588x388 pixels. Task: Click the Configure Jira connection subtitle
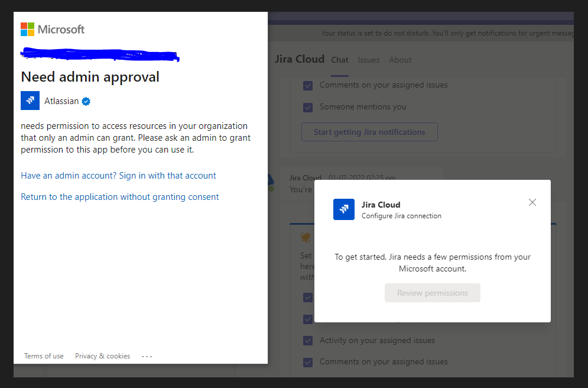tap(401, 216)
